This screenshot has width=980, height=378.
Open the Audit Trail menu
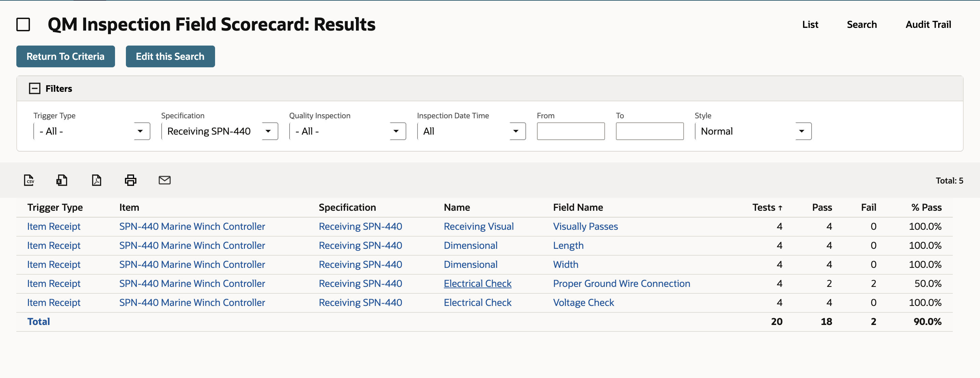pyautogui.click(x=928, y=25)
